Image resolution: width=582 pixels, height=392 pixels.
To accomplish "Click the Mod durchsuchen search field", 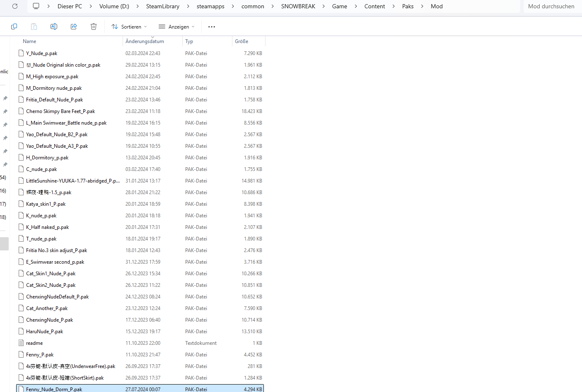I will [x=551, y=6].
